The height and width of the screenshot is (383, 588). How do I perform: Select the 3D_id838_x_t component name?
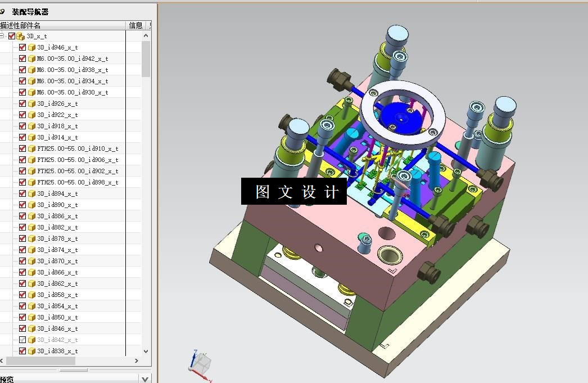pyautogui.click(x=57, y=351)
